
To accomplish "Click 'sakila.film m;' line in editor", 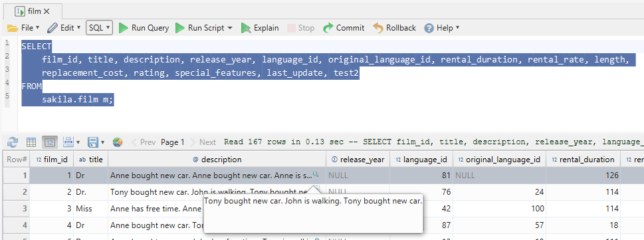I will point(78,100).
